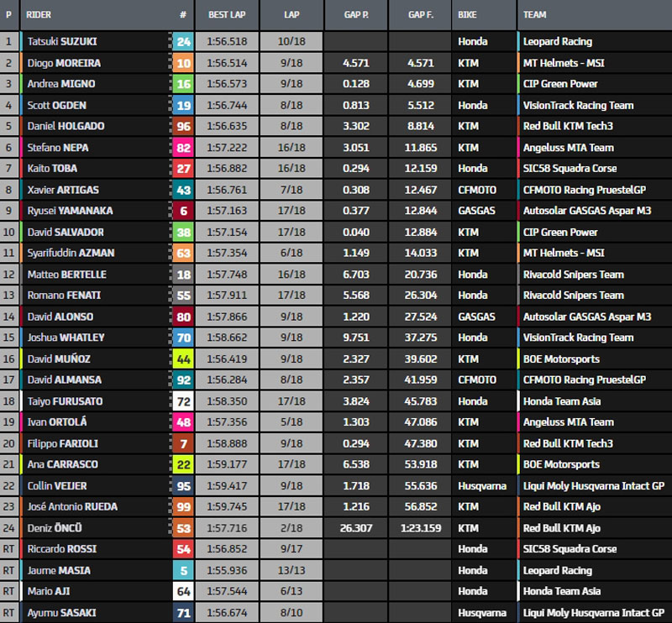Click Tatsuki Suzuki's number 24 badge
672x623 pixels.
(x=183, y=42)
